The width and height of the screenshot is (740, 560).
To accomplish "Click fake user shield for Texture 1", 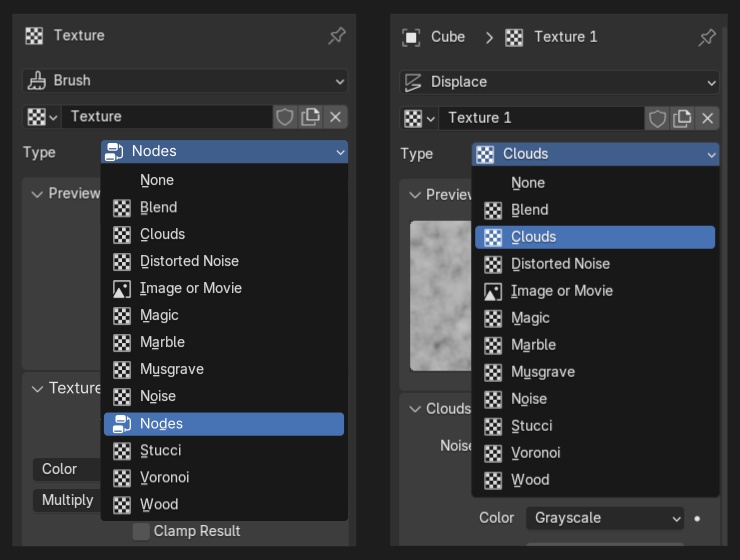I will coord(657,118).
